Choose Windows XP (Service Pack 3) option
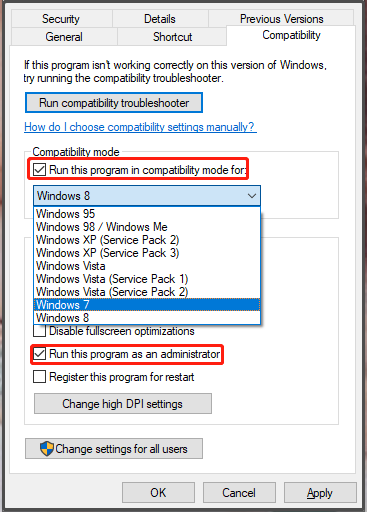This screenshot has height=512, width=367. 147,253
